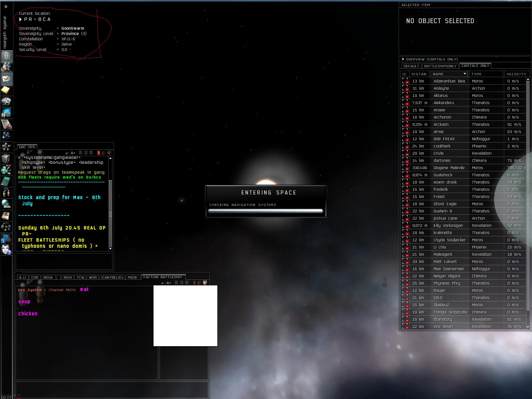Switch overview to the BattleshipsOnly tab
The image size is (532, 399).
click(440, 66)
